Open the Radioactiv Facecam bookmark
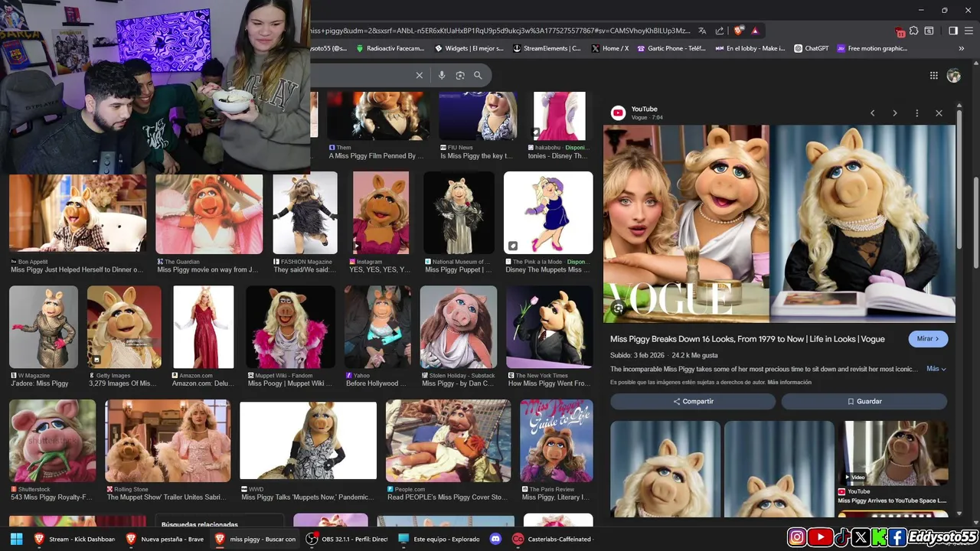The width and height of the screenshot is (980, 551). tap(389, 48)
